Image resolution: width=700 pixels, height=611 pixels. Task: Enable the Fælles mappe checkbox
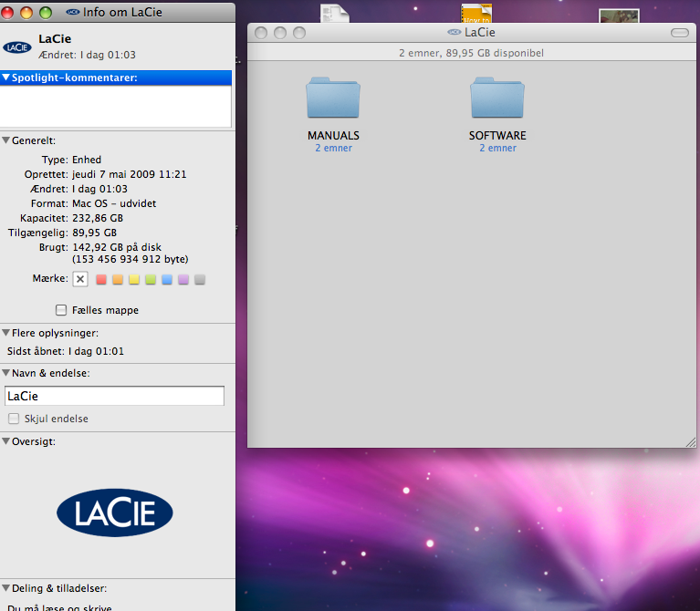click(x=61, y=310)
